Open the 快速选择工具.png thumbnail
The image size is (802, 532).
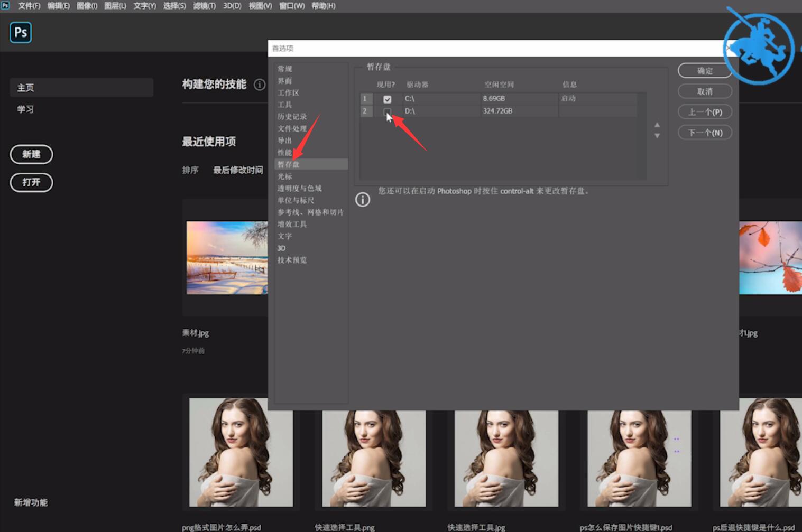[374, 459]
